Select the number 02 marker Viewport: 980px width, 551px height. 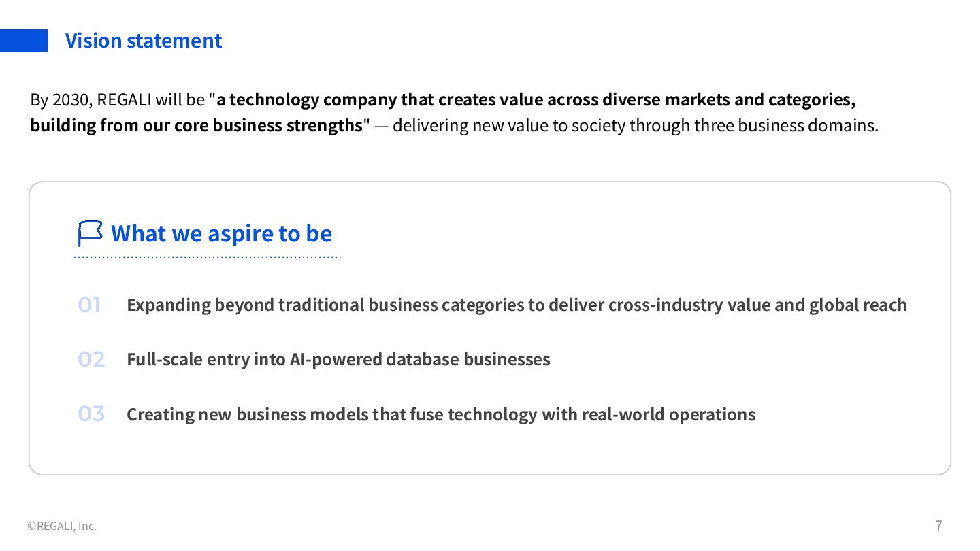coord(91,359)
